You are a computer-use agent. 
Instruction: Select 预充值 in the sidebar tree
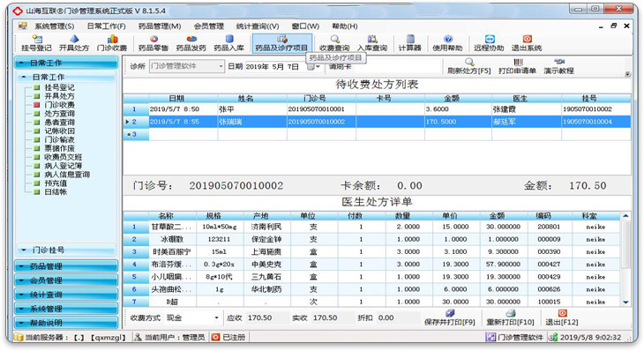pos(56,183)
